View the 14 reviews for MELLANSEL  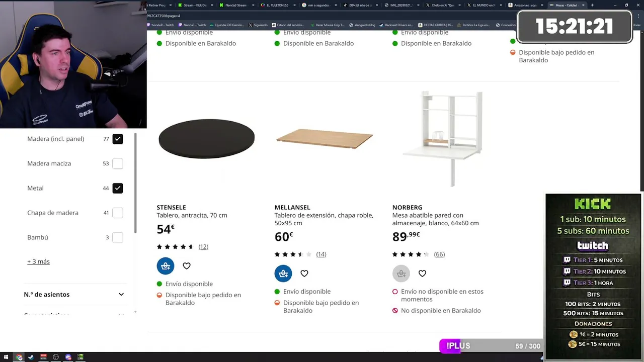pyautogui.click(x=321, y=254)
